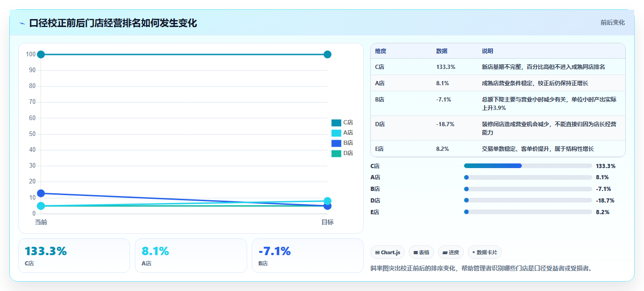
Task: Click the 目标 x-axis label
Action: tap(327, 222)
